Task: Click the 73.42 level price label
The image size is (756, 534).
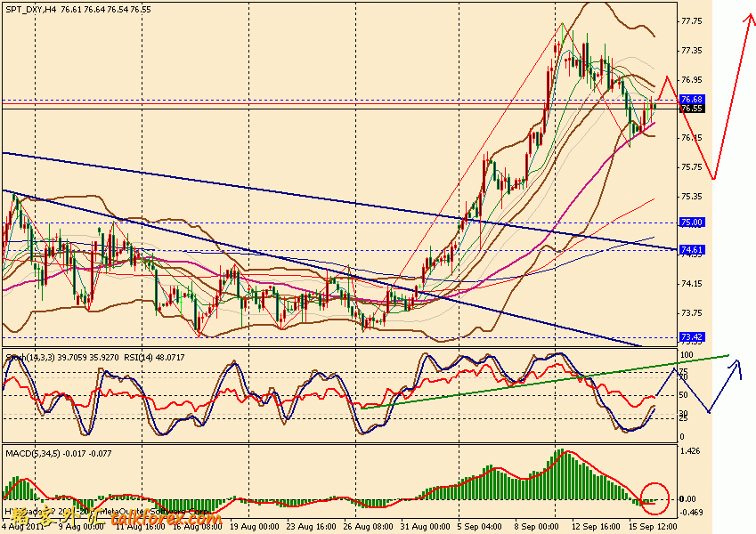Action: (x=691, y=337)
